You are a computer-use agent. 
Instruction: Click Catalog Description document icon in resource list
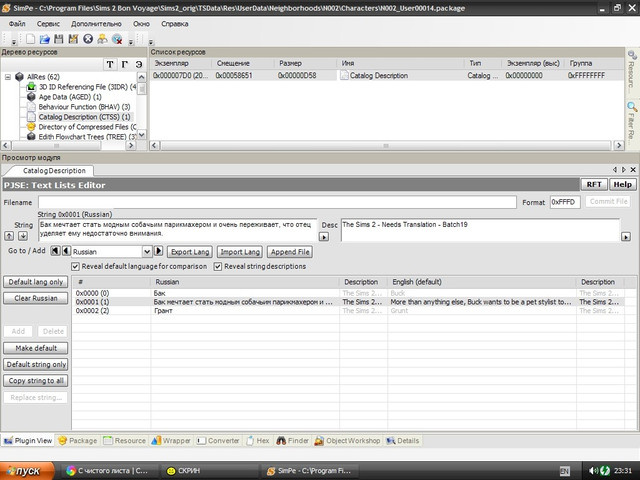pyautogui.click(x=344, y=75)
